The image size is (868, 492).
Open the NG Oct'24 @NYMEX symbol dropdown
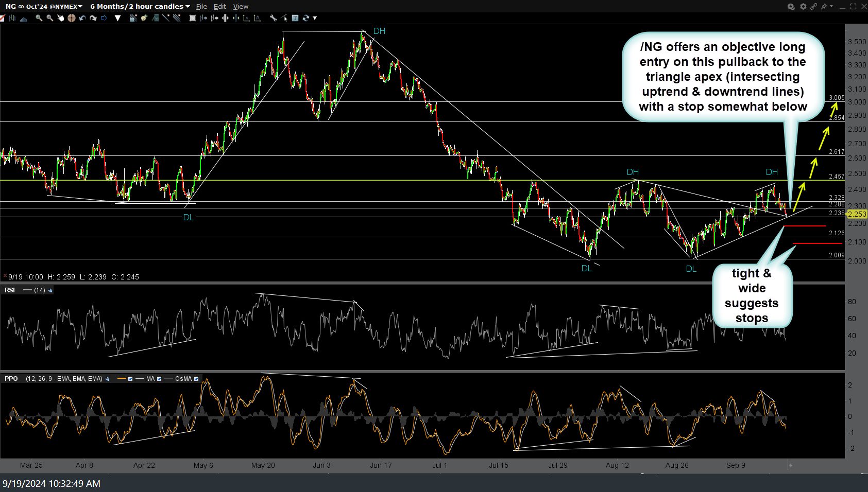coord(44,6)
